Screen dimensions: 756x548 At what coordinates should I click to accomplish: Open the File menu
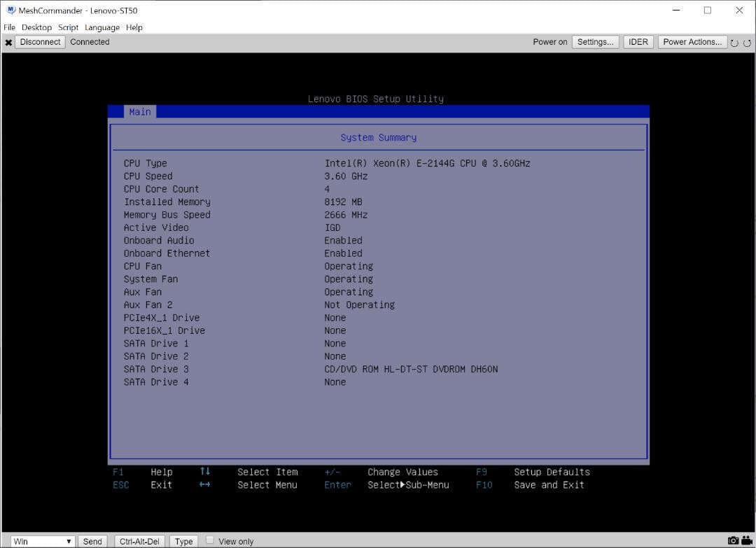9,27
